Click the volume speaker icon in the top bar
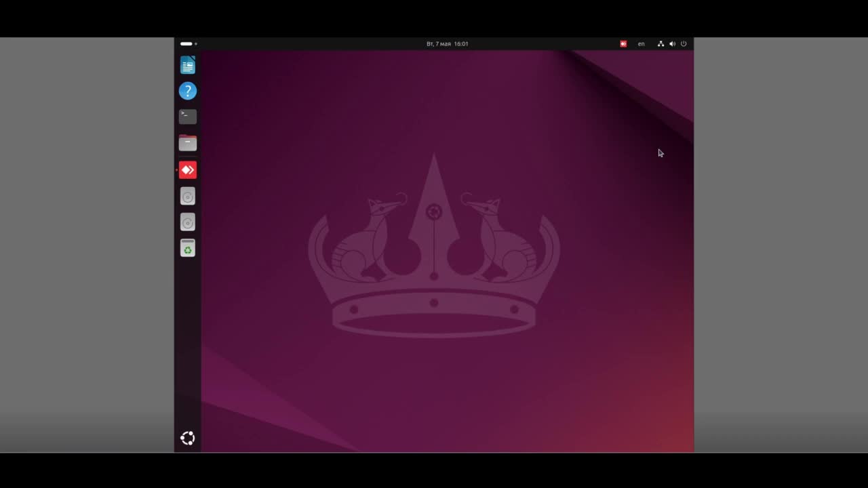The width and height of the screenshot is (868, 488). (672, 43)
